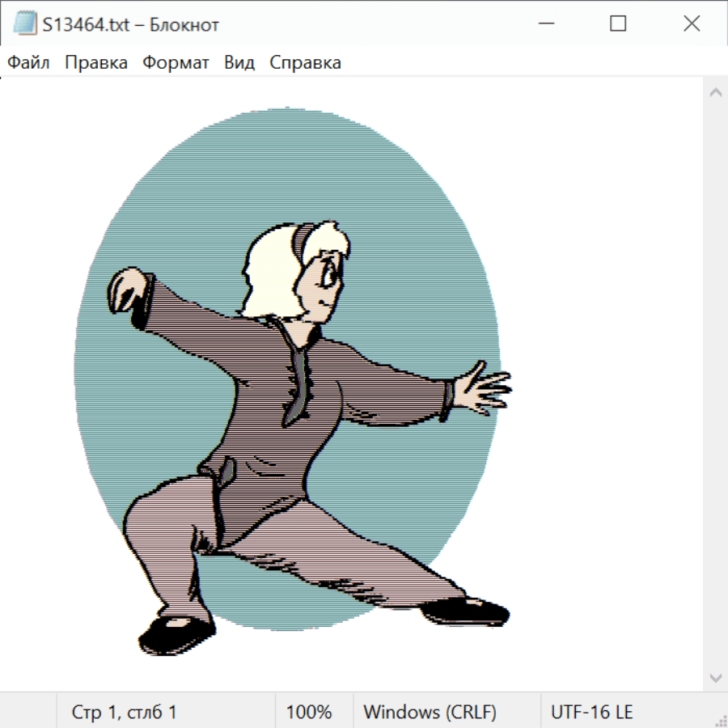728x728 pixels.
Task: Close the S13464.txt Notepad window
Action: [692, 24]
